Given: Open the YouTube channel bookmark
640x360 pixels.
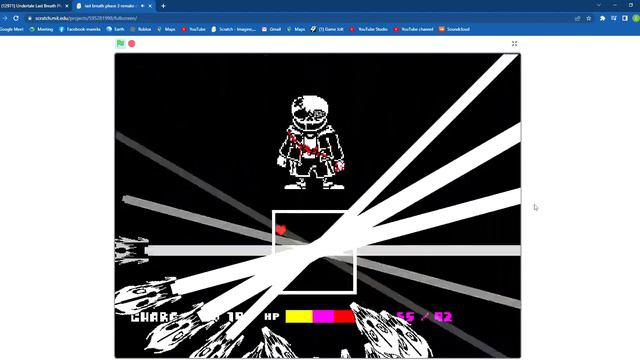Looking at the screenshot, I should pos(413,29).
